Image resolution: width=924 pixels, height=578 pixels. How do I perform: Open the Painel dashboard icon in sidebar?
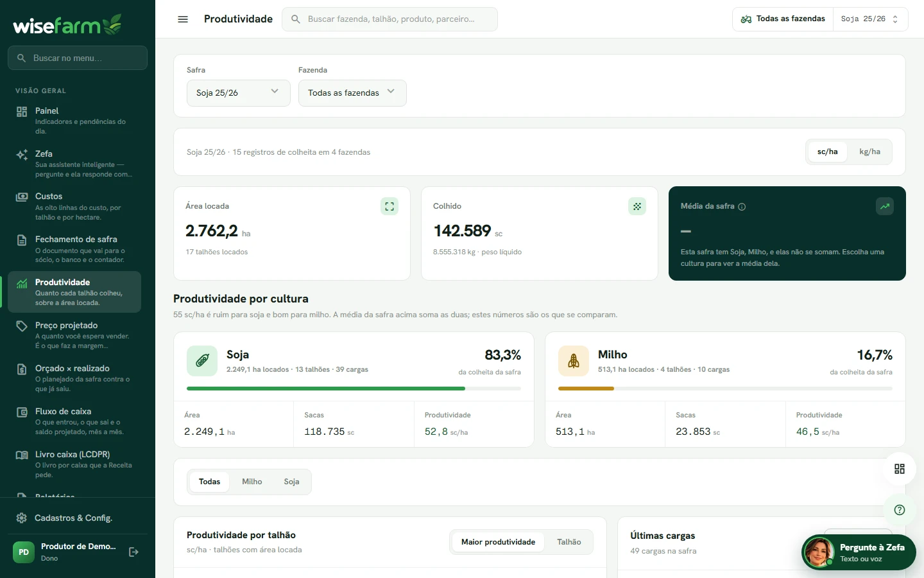pos(22,112)
